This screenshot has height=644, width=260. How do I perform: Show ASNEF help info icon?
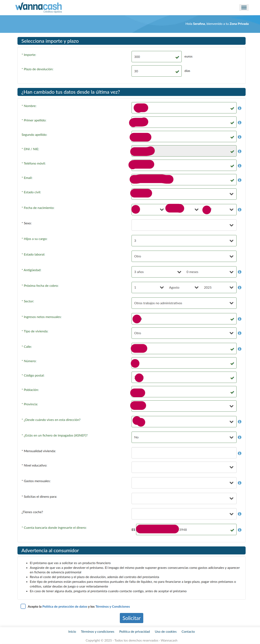click(239, 438)
